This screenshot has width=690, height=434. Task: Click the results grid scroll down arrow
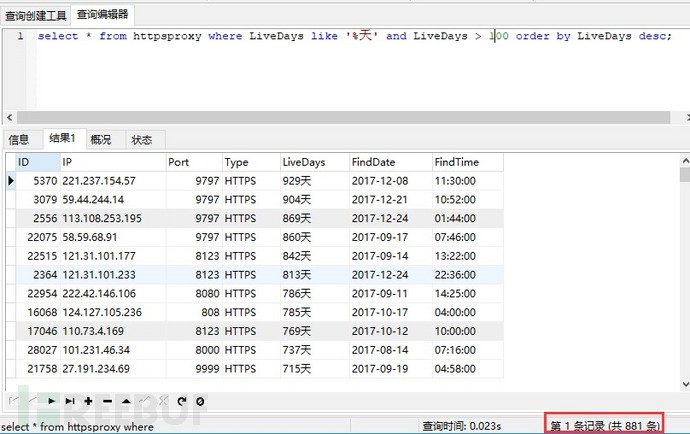coord(685,384)
